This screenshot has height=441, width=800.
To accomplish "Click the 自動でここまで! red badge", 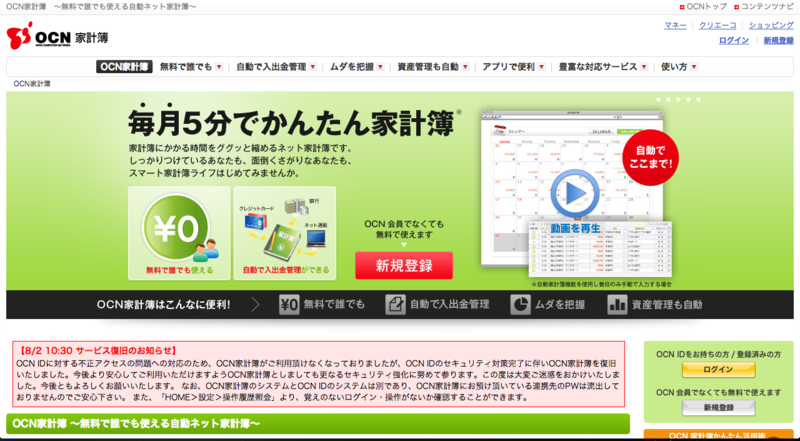I will coord(651,158).
